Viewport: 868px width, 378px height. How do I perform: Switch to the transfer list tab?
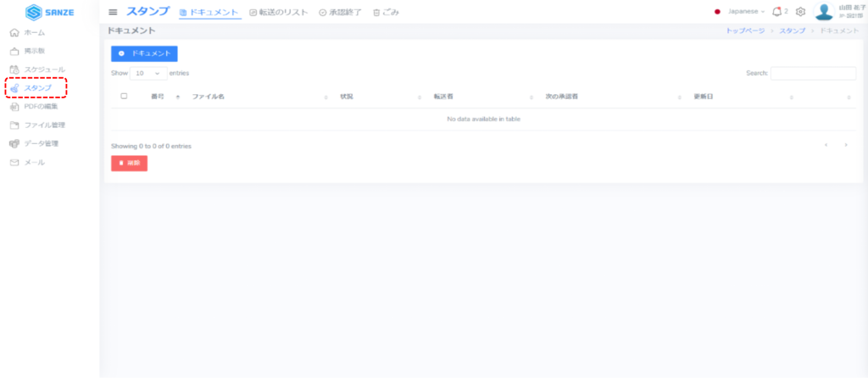(279, 13)
